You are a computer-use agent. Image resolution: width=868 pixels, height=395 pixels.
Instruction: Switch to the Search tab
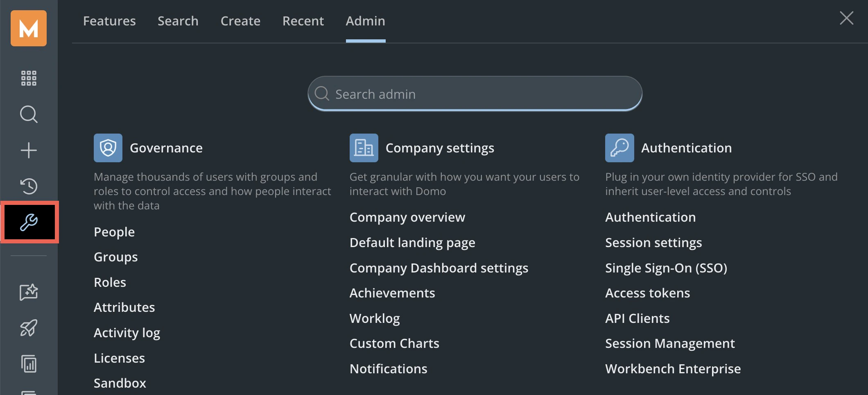point(178,21)
